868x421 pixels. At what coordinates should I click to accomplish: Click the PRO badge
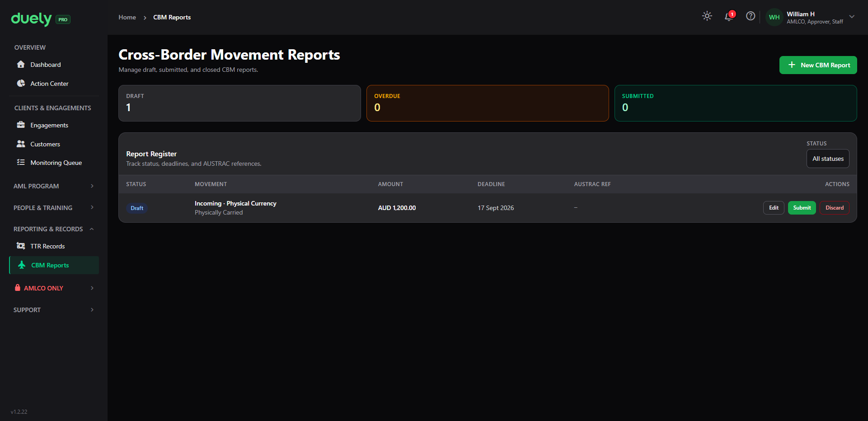point(63,19)
